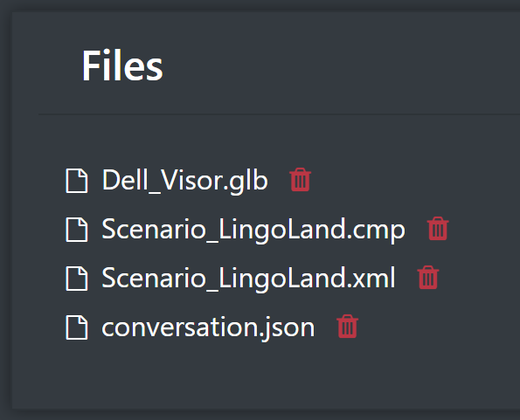Screen dimensions: 520x420
Task: Delete Scenario_LingoLand.cmp using its trash icon
Action: (438, 229)
